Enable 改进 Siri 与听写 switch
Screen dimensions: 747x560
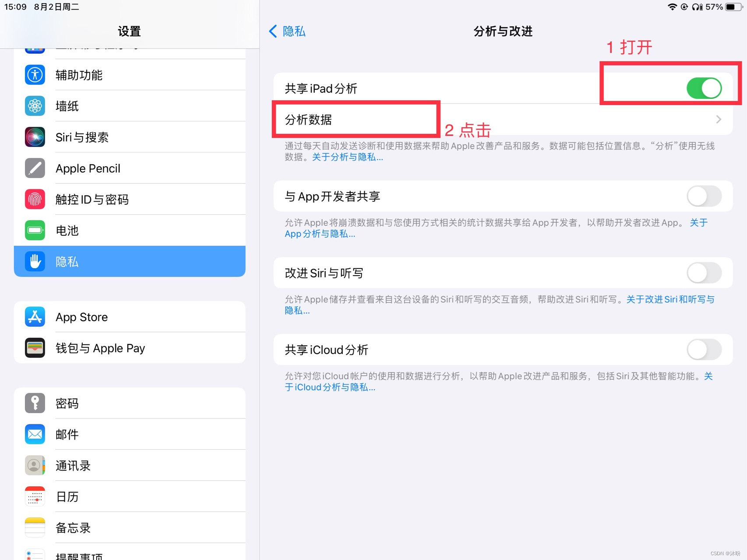point(704,273)
